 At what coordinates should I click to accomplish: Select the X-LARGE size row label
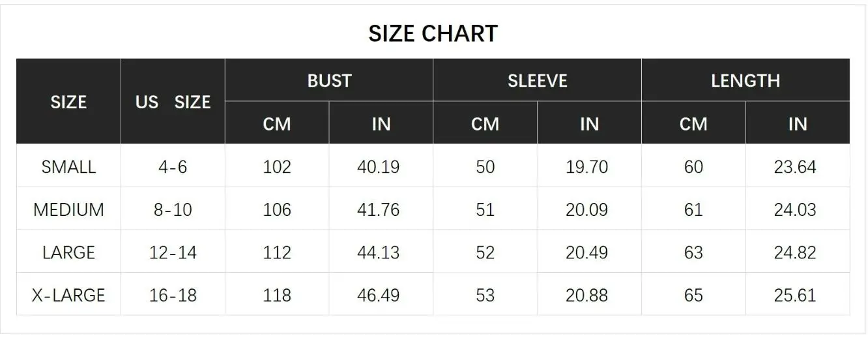68,296
